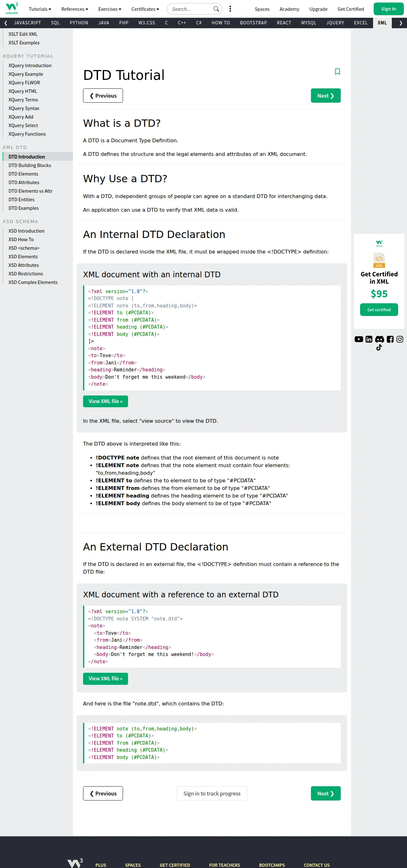Click Sign in to track progress
407x868 pixels.
point(212,794)
